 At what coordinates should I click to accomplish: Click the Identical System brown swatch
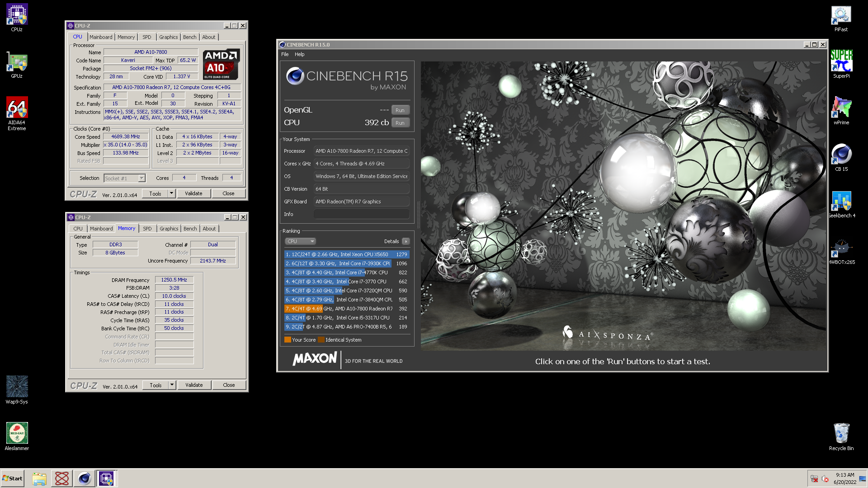coord(321,340)
